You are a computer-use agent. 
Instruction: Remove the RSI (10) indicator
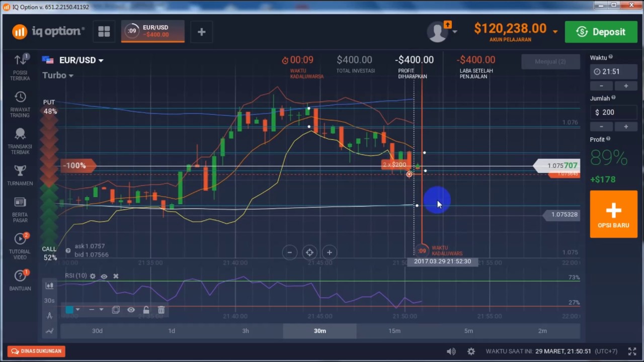[116, 276]
